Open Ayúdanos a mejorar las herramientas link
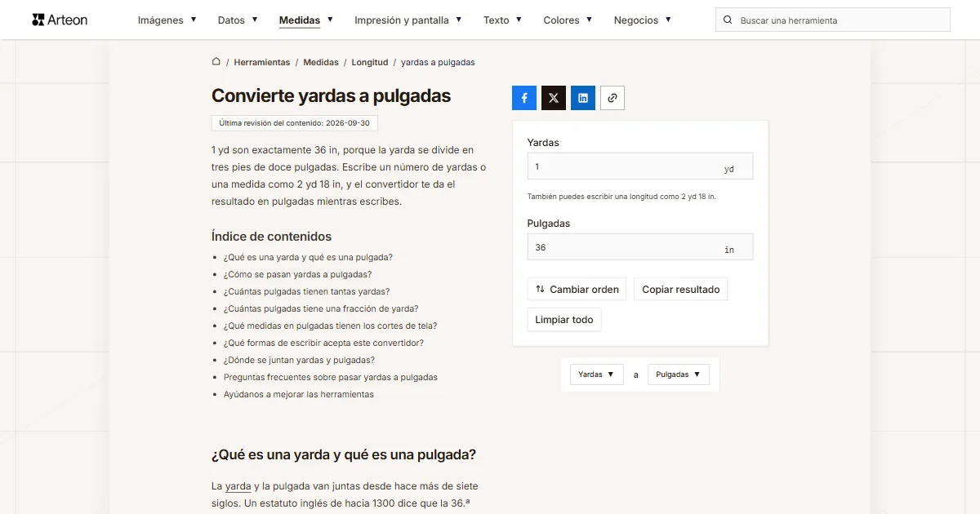This screenshot has height=514, width=980. (x=299, y=394)
